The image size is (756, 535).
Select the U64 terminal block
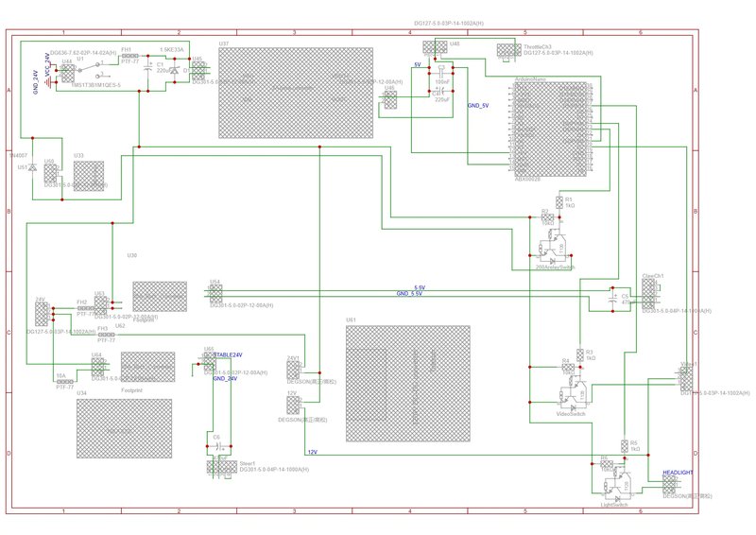click(98, 367)
